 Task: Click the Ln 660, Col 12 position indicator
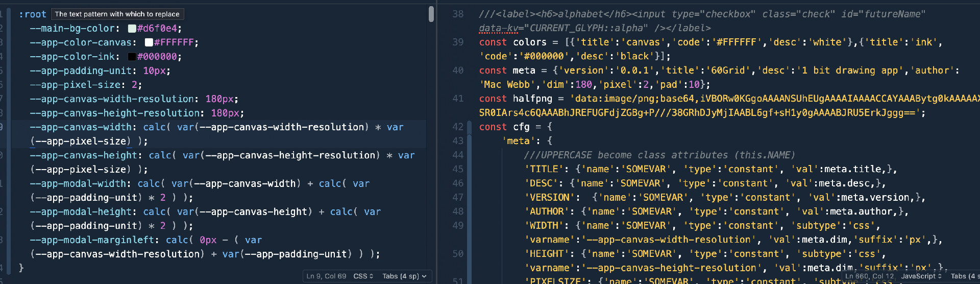870,276
